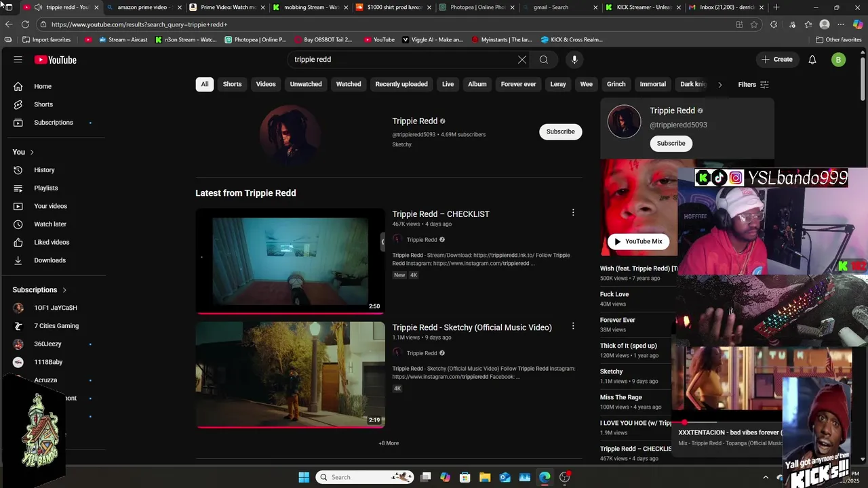The height and width of the screenshot is (488, 868).
Task: Go back in the browser
Action: (8, 24)
